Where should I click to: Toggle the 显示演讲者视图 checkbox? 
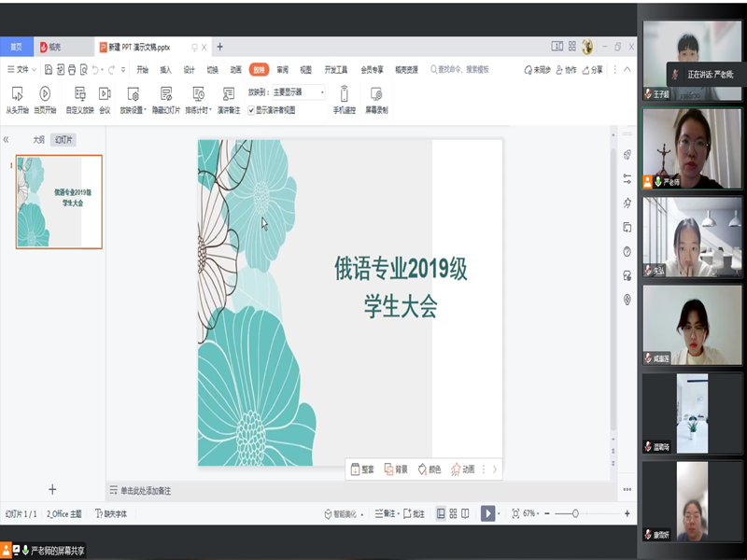pos(250,109)
